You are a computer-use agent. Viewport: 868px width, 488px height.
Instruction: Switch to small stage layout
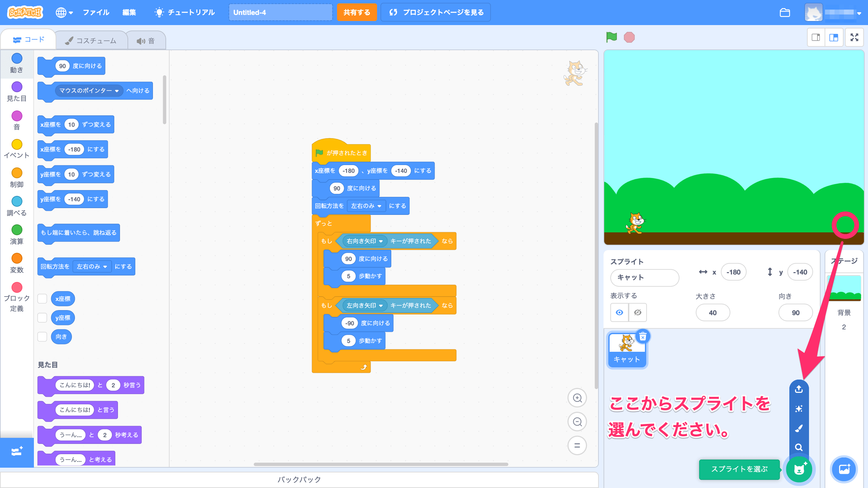[x=816, y=37]
